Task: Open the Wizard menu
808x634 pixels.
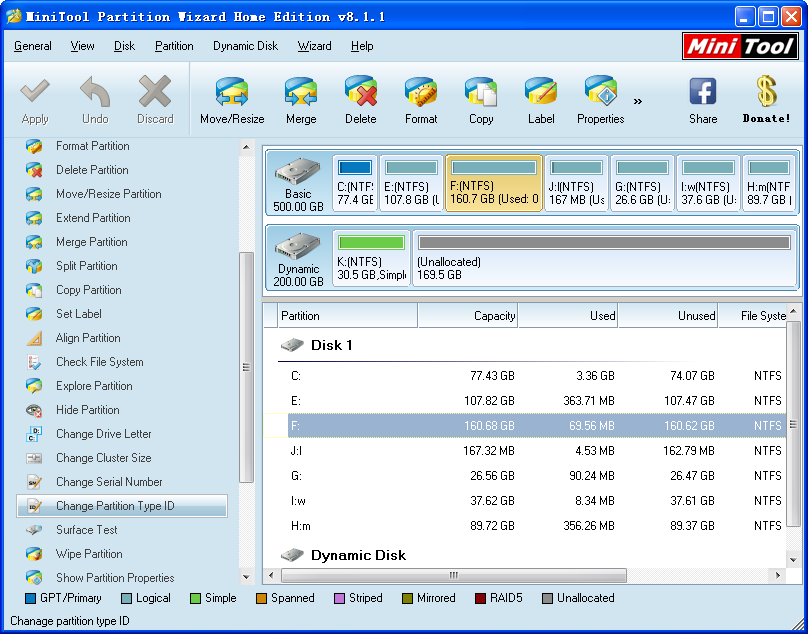Action: 314,46
